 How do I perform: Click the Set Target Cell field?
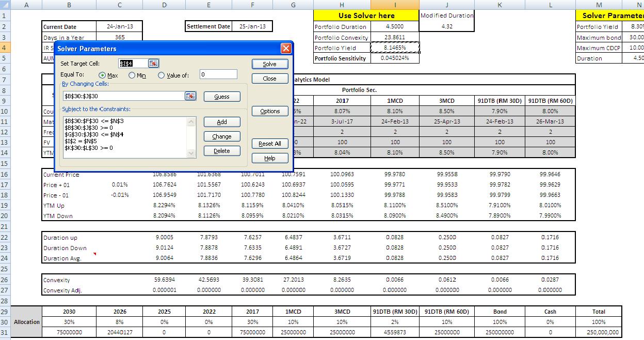(x=132, y=64)
